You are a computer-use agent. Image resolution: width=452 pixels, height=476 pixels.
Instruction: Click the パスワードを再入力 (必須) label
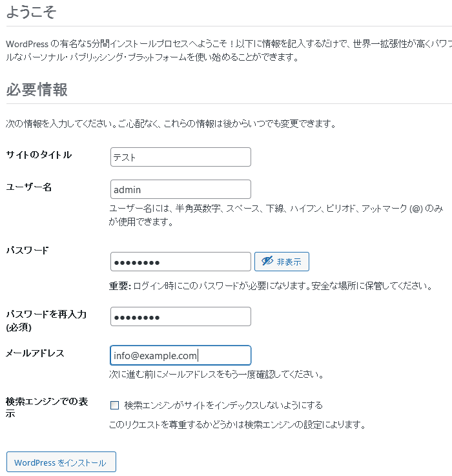pyautogui.click(x=46, y=320)
